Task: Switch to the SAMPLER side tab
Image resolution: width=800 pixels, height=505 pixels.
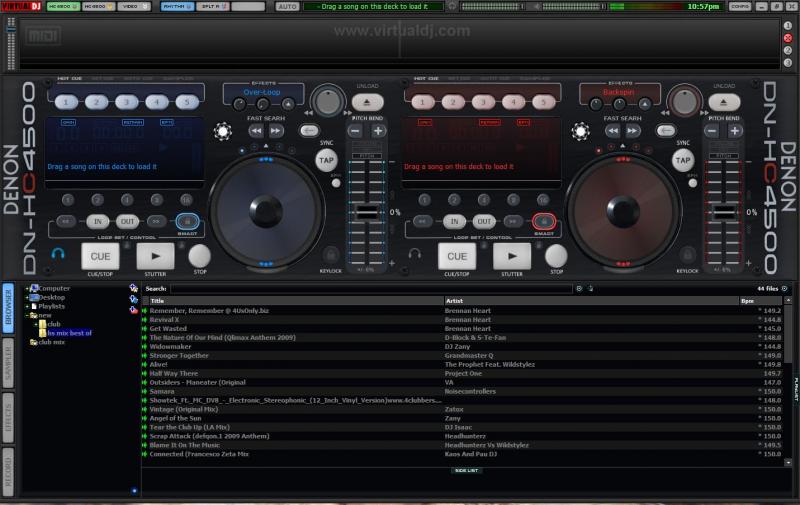Action: pyautogui.click(x=8, y=362)
